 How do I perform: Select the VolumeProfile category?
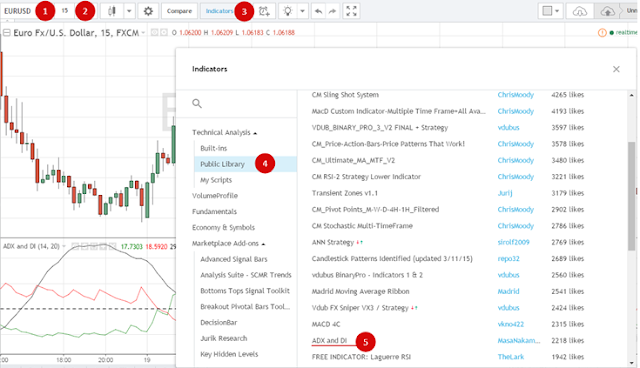click(x=215, y=196)
